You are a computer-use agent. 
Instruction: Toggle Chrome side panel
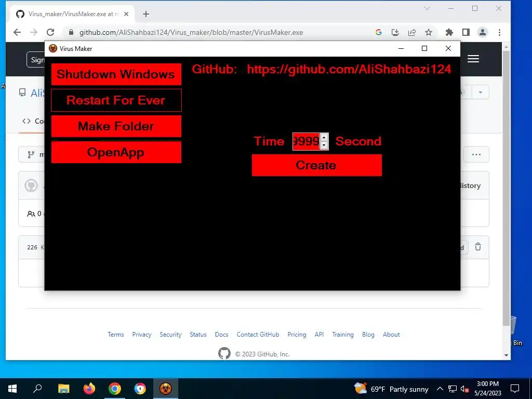coord(466,32)
